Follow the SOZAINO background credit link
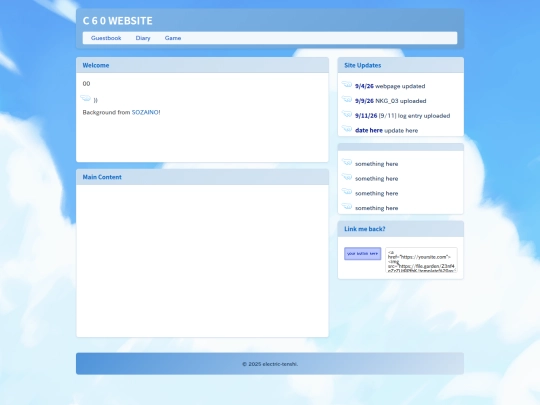Image resolution: width=540 pixels, height=405 pixels. click(145, 112)
